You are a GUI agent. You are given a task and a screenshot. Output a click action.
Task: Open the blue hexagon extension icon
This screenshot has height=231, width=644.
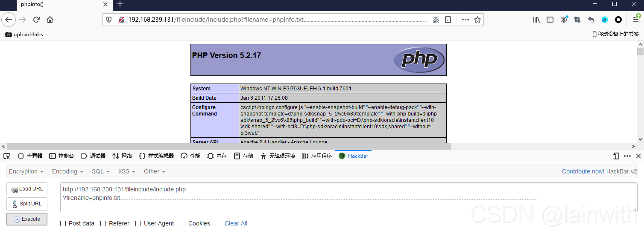point(605,20)
